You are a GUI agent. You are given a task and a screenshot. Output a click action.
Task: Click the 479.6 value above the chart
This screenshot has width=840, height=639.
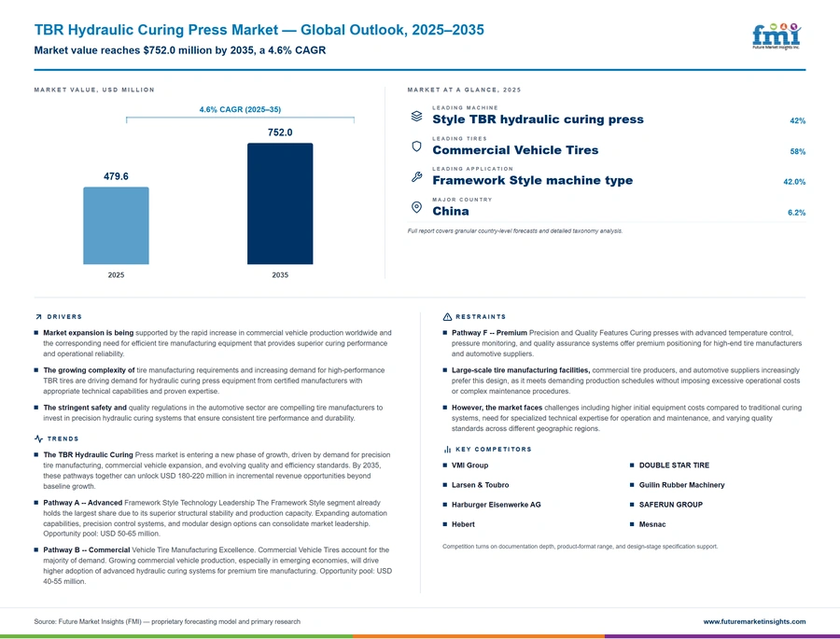(116, 176)
